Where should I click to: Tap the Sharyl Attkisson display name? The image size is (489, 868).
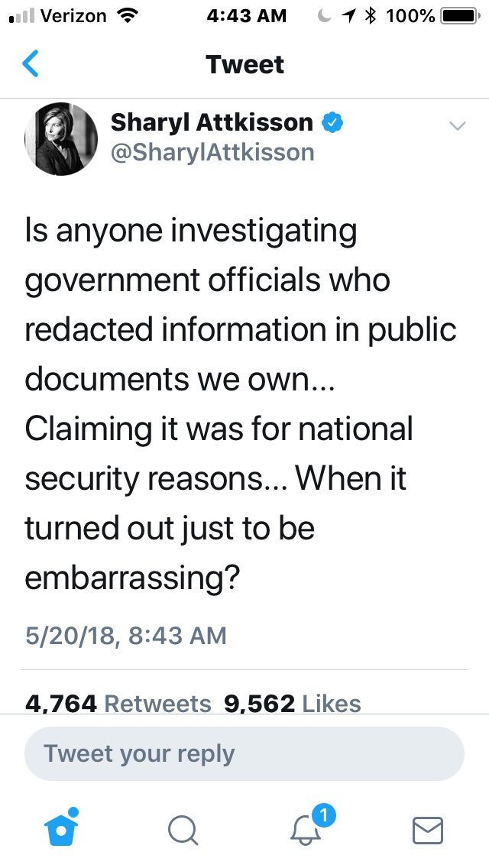click(x=212, y=122)
